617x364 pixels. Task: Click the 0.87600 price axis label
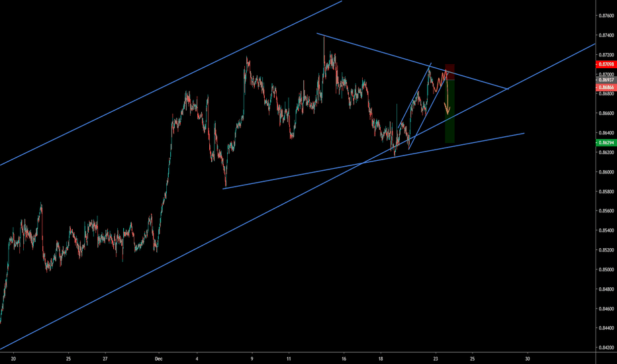point(606,16)
